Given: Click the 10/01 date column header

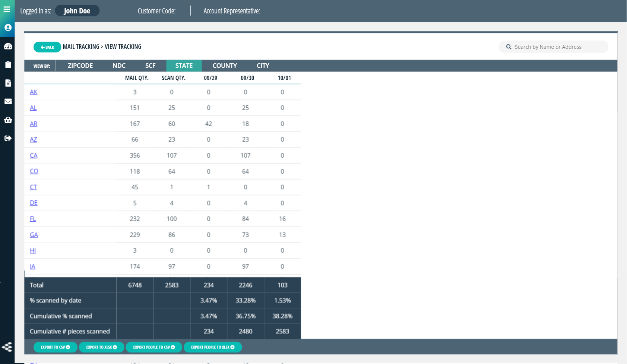Looking at the screenshot, I should 284,78.
